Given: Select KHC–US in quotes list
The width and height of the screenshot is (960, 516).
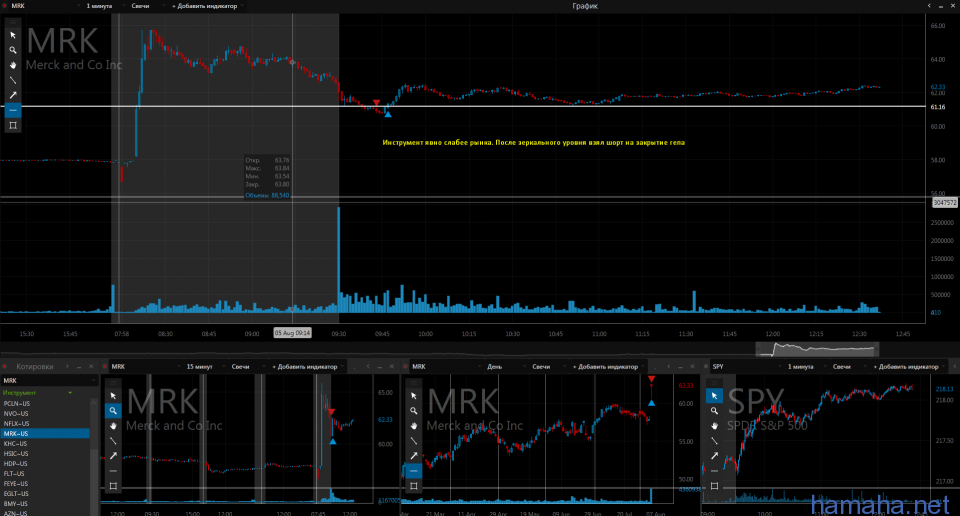Looking at the screenshot, I should pos(45,444).
